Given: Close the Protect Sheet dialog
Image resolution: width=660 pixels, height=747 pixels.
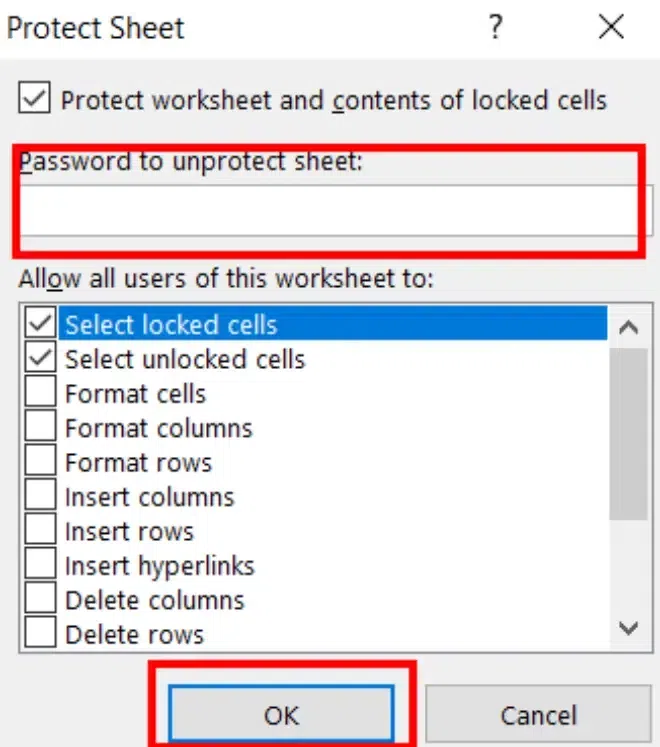Looking at the screenshot, I should point(611,27).
